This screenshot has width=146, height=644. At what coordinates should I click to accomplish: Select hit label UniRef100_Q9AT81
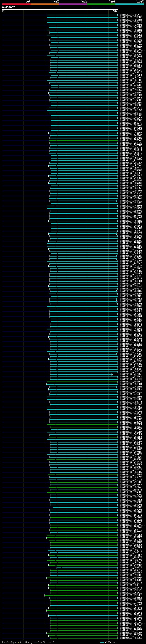pyautogui.click(x=131, y=306)
